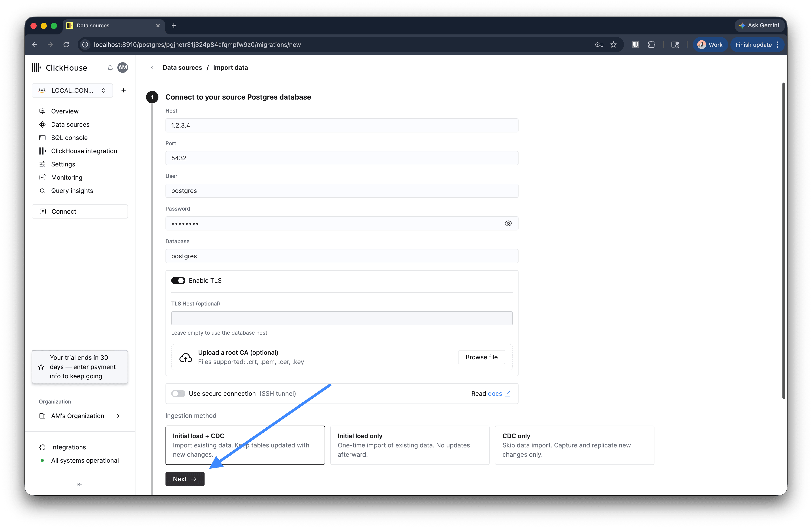Open Overview in the sidebar
The width and height of the screenshot is (812, 528).
pos(65,111)
